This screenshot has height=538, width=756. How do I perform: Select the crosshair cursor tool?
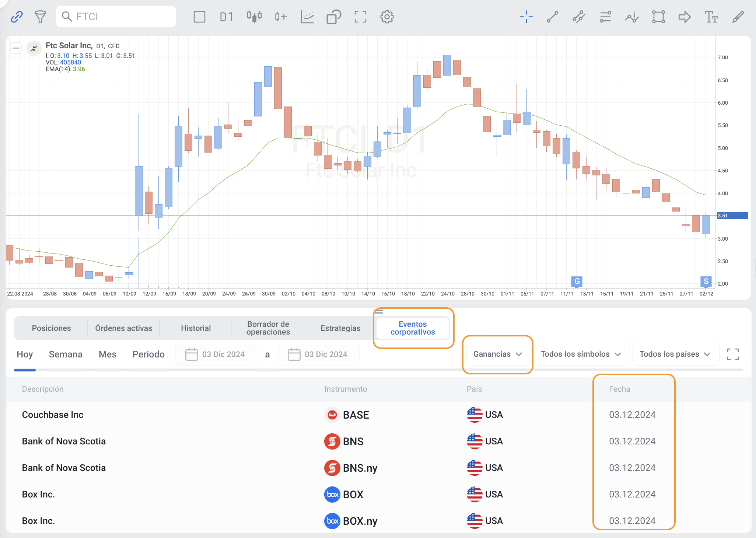coord(526,17)
